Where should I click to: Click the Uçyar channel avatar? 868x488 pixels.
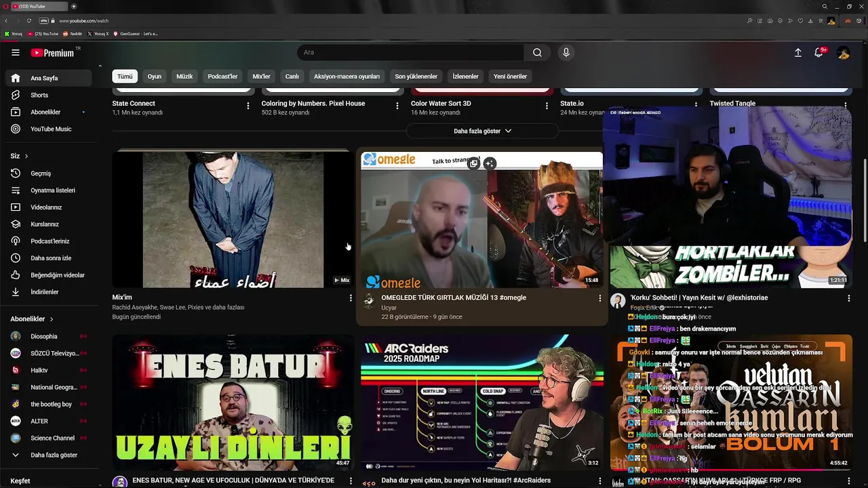369,301
